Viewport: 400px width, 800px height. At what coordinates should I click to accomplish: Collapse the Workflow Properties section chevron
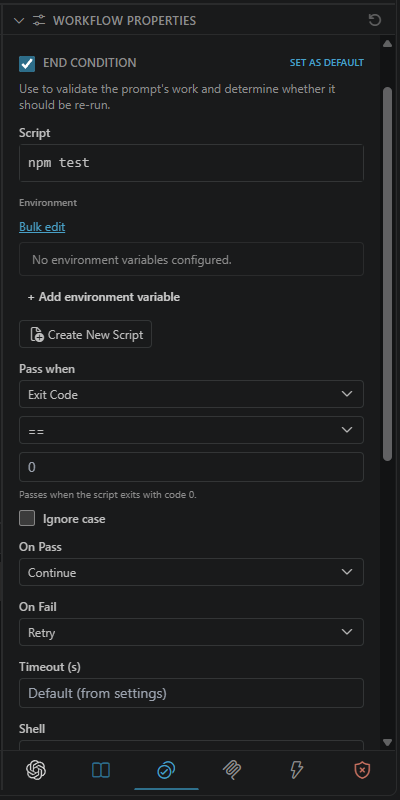[x=19, y=20]
